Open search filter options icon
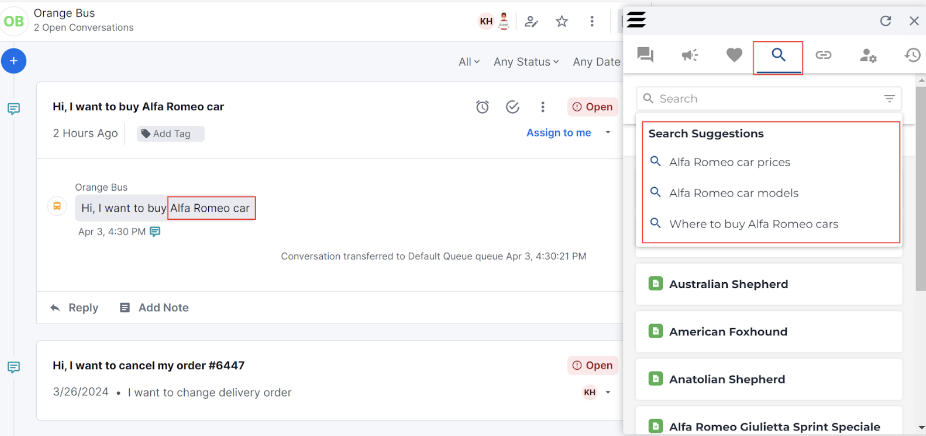926x436 pixels. pos(889,99)
